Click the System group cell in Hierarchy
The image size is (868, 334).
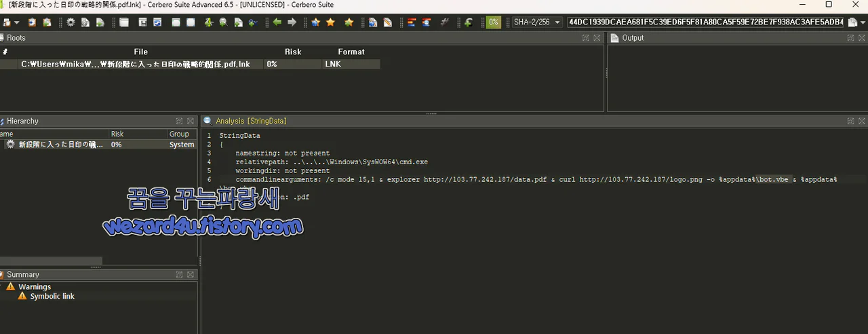(x=182, y=145)
